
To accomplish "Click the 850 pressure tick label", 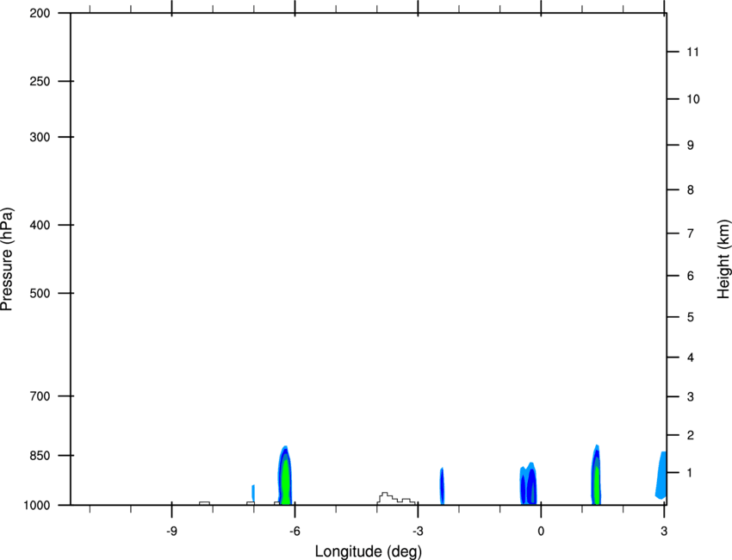I will (x=40, y=456).
